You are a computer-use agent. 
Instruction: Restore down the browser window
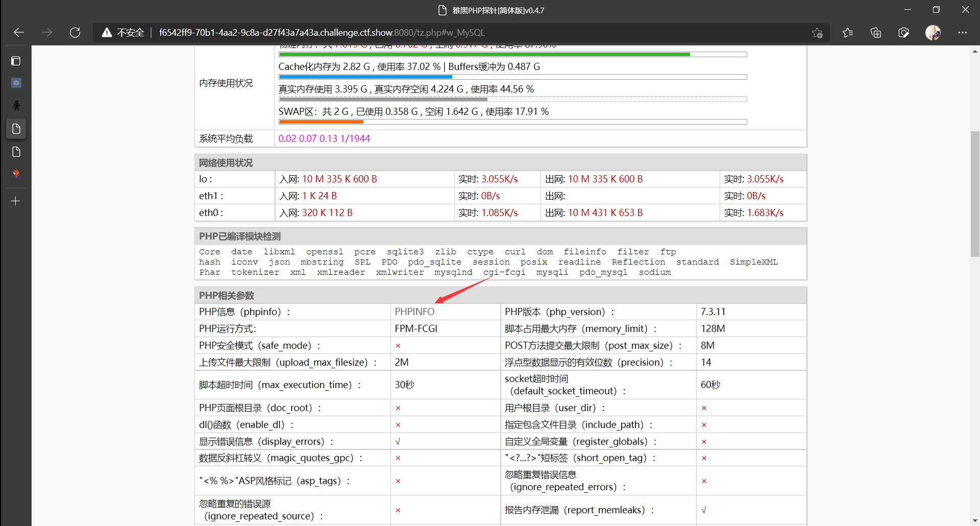pos(936,10)
